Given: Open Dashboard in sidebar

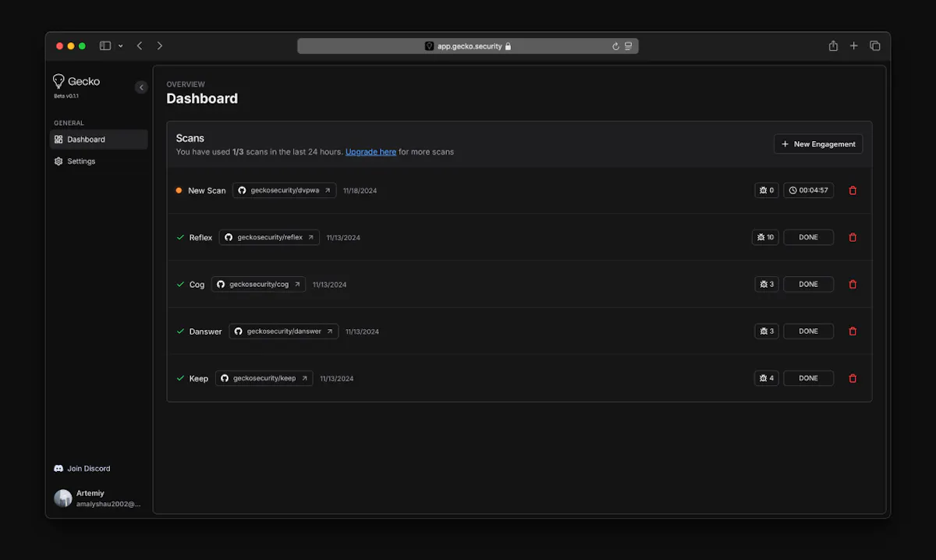Looking at the screenshot, I should click(x=98, y=140).
